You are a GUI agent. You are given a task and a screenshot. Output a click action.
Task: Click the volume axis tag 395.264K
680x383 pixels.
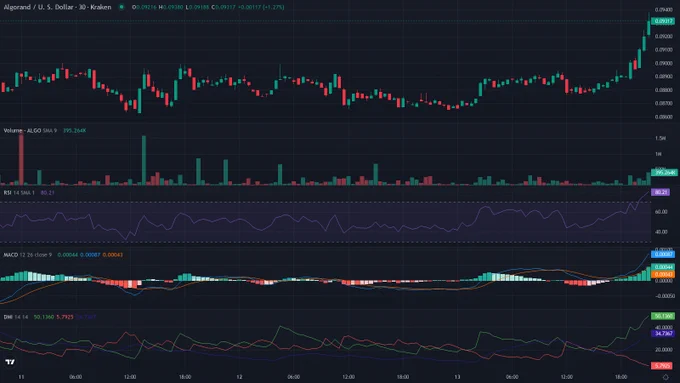(664, 173)
